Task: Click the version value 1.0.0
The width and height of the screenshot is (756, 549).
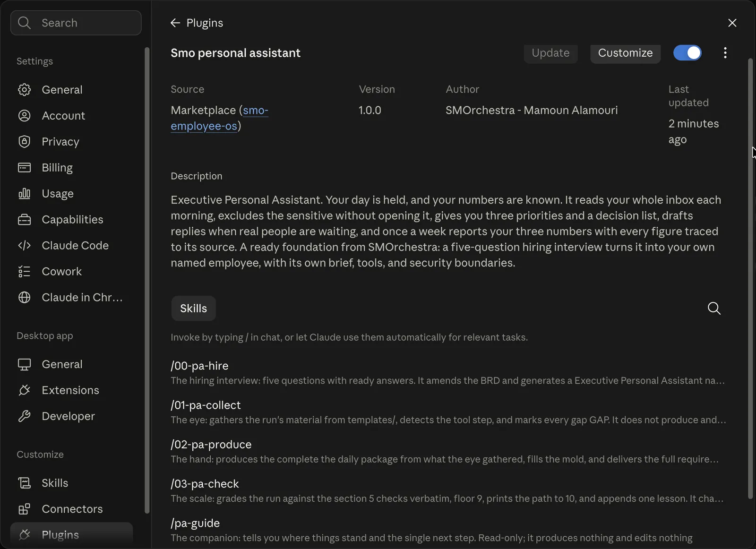Action: click(x=370, y=110)
